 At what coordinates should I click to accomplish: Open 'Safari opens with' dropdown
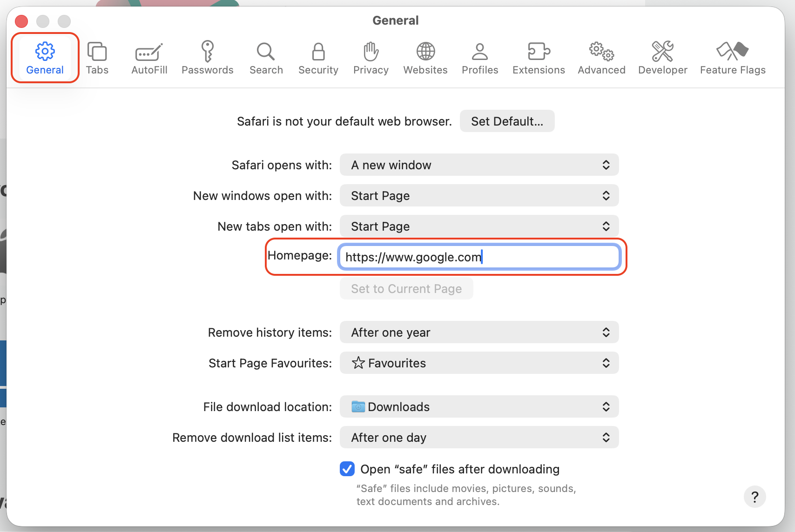click(479, 165)
